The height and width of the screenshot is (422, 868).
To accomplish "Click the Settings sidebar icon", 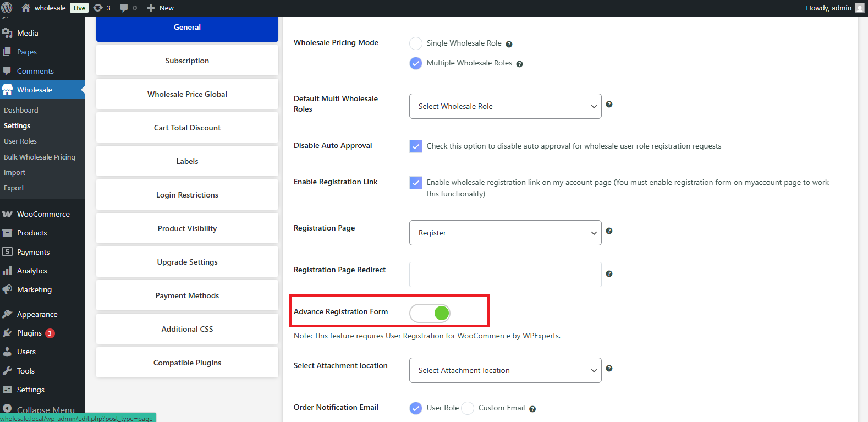I will [x=7, y=390].
